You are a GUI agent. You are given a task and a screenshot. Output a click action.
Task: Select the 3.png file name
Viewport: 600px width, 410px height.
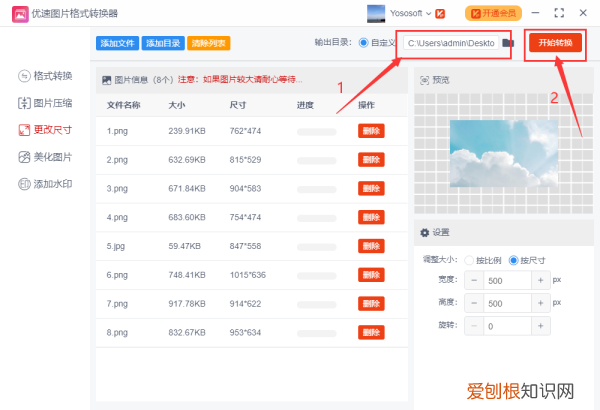click(117, 188)
